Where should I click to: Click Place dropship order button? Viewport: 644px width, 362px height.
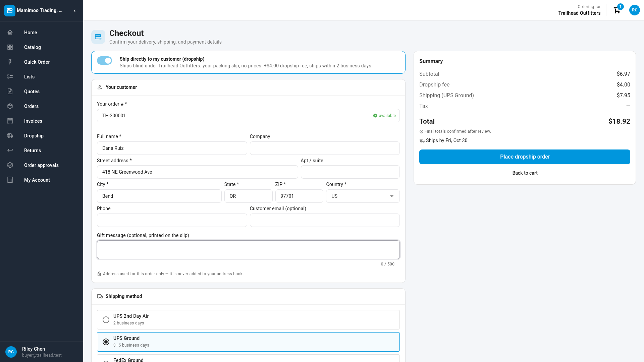point(525,157)
